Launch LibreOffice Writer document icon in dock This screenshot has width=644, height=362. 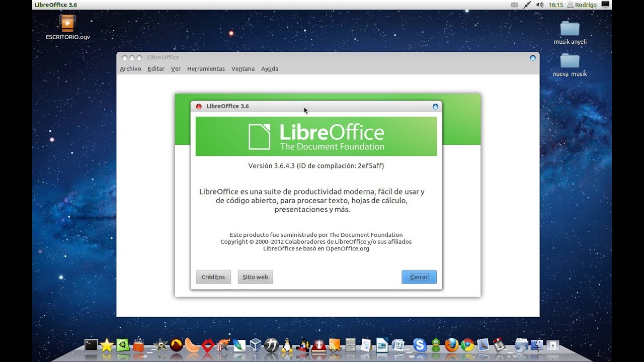[x=382, y=345]
